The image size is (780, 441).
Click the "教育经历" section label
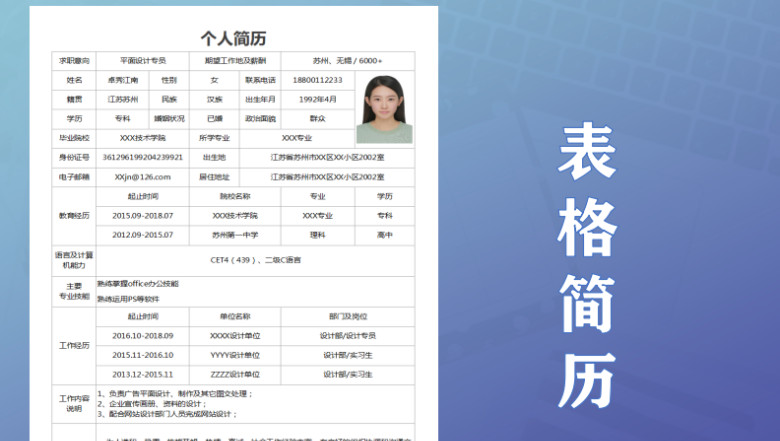(x=74, y=216)
